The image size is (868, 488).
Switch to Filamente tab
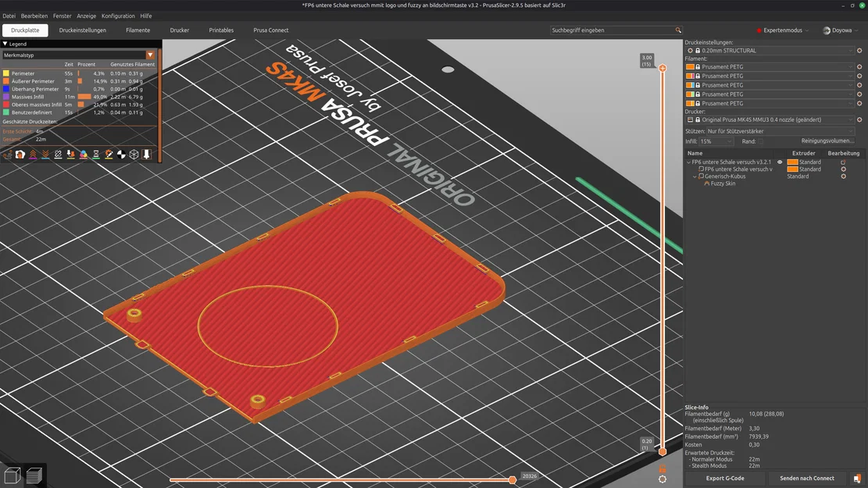[x=138, y=30]
